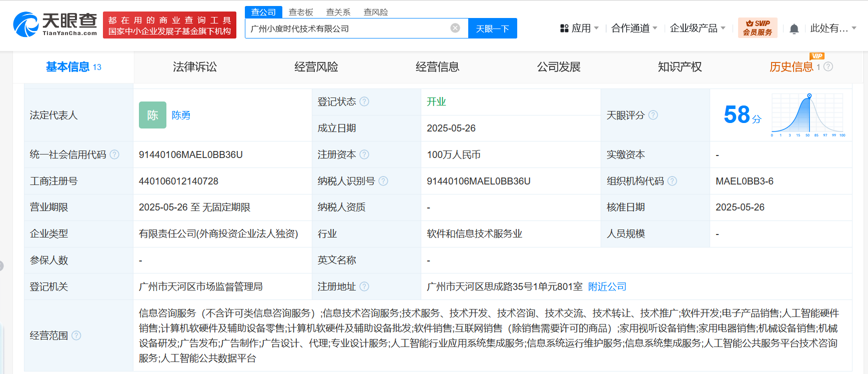Open the user account dropdown 此处有…
Viewport: 868px width, 374px height.
833,28
